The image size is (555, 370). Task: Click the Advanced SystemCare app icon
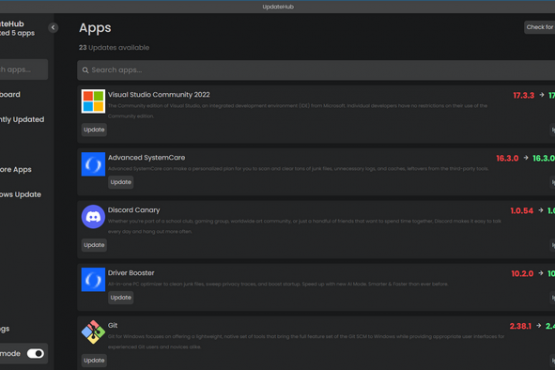[x=93, y=164]
